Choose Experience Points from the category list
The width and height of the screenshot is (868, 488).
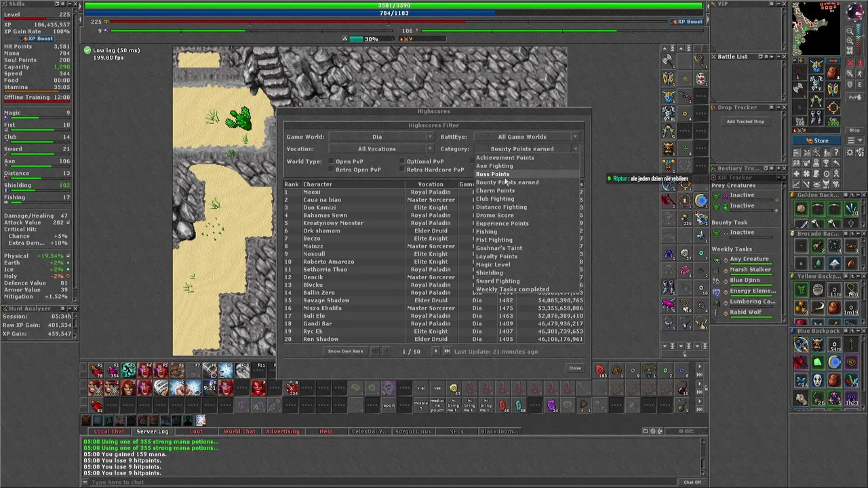(527, 224)
